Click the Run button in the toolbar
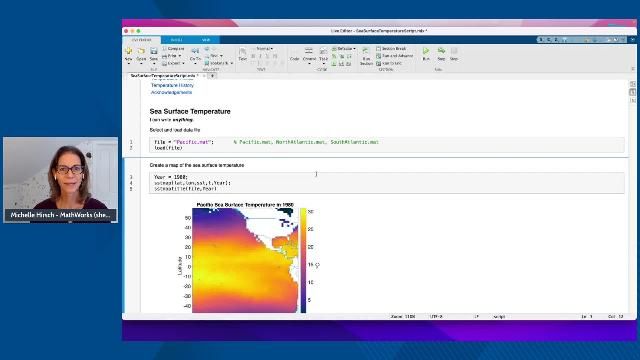Screen dimensions: 640x360 (426, 53)
